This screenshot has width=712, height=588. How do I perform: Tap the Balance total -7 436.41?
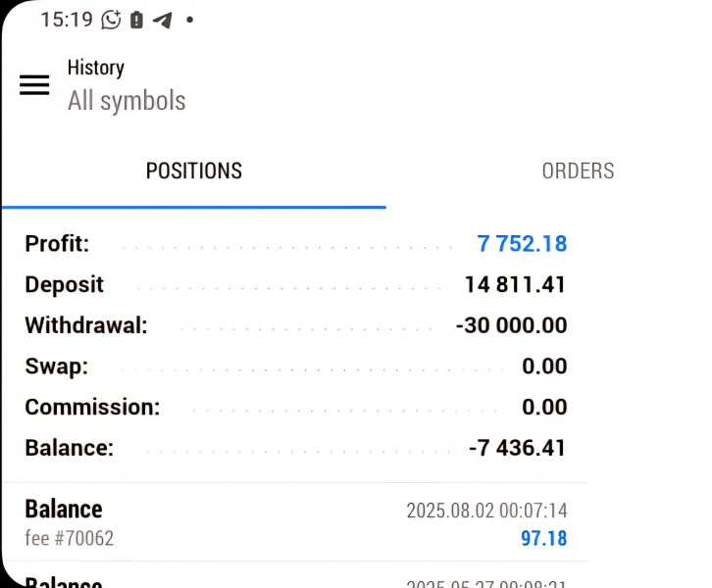click(517, 449)
